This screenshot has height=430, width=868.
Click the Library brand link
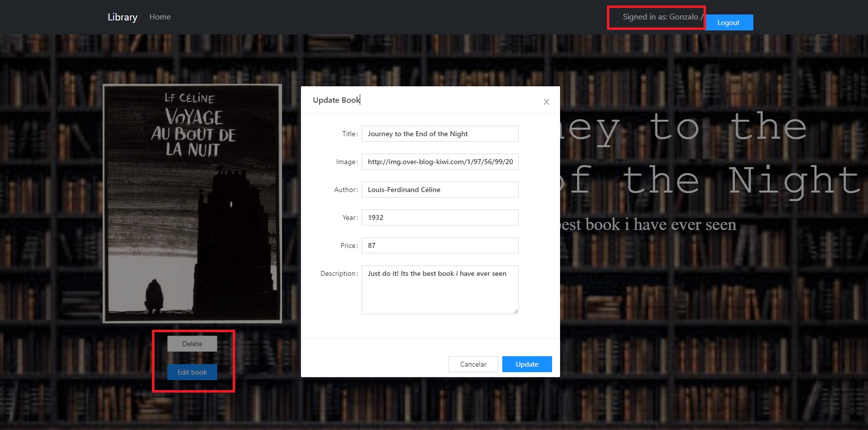(x=123, y=17)
